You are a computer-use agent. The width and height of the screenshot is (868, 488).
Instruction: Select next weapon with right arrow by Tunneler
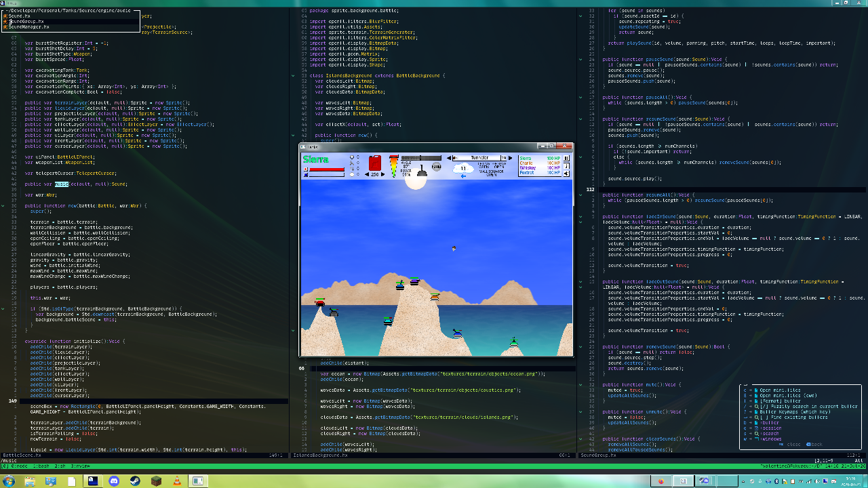pyautogui.click(x=510, y=158)
